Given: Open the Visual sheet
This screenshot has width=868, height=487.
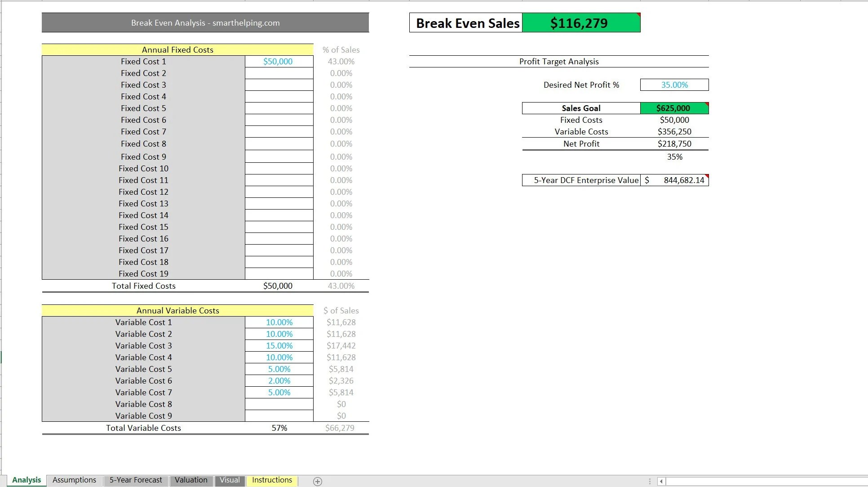Looking at the screenshot, I should [x=230, y=480].
